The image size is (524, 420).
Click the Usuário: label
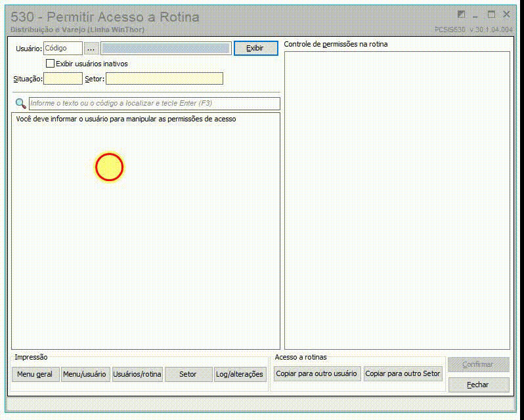click(x=29, y=49)
